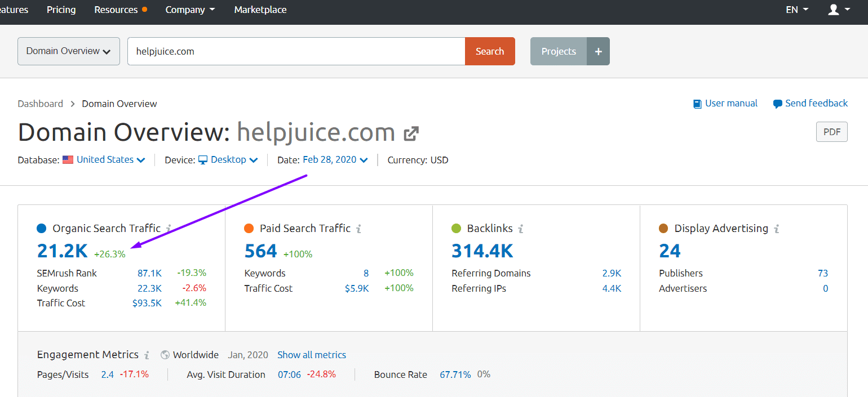This screenshot has width=868, height=397.
Task: Click the info icon next to Paid Search Traffic
Action: point(358,229)
